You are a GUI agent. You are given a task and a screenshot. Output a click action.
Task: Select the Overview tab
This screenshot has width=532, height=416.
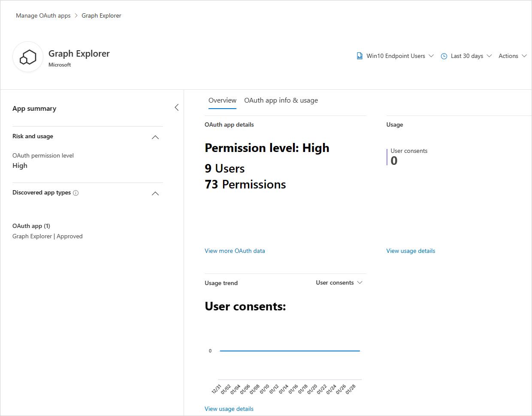click(x=222, y=100)
